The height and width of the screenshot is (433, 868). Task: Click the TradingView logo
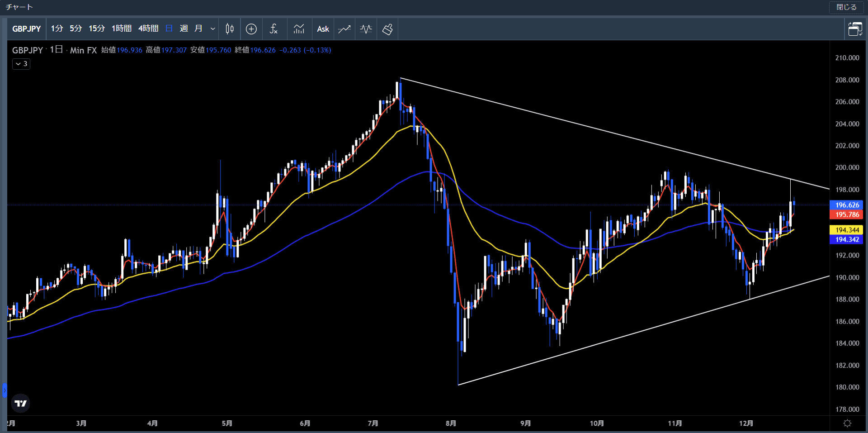pos(20,403)
